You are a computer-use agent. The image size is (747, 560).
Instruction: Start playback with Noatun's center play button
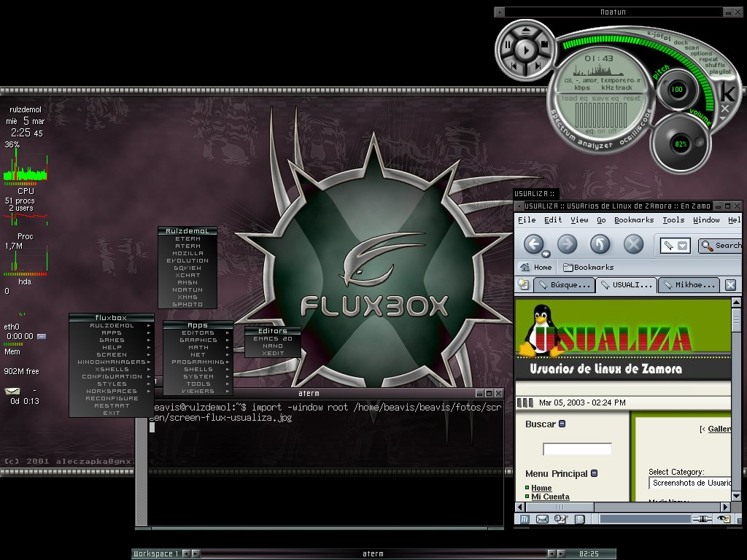[x=526, y=50]
